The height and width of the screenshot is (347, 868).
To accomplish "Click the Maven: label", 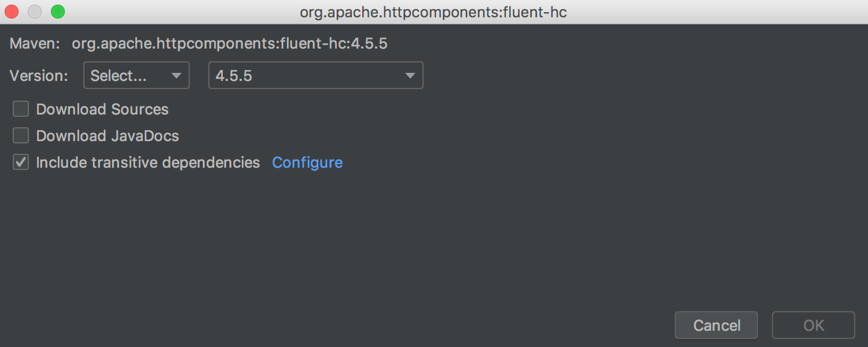I will click(35, 44).
